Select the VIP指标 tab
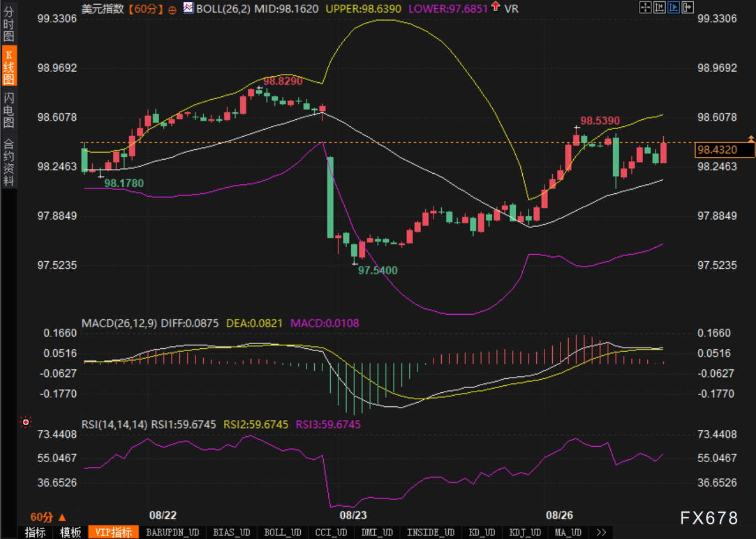This screenshot has height=539, width=756. pos(113,533)
